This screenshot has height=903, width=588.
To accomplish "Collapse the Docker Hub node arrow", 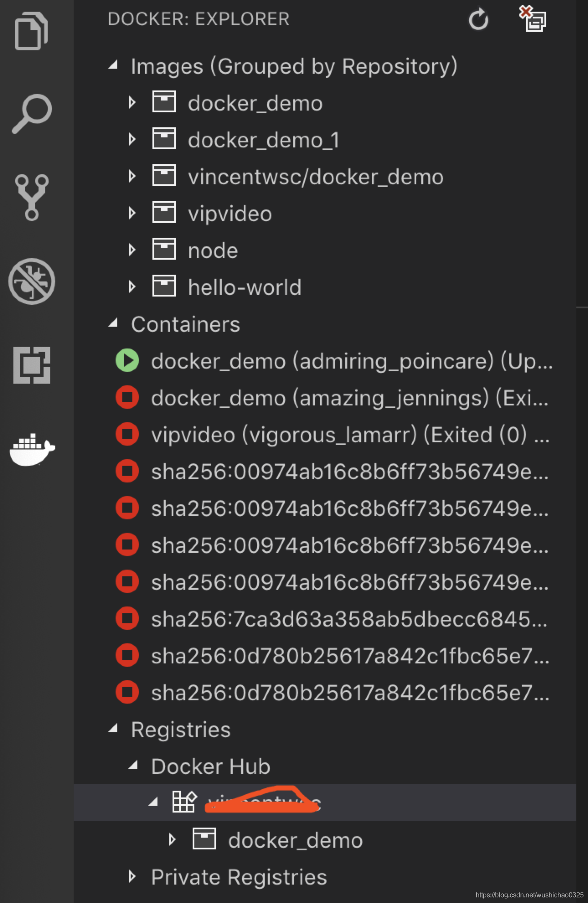I will [133, 765].
